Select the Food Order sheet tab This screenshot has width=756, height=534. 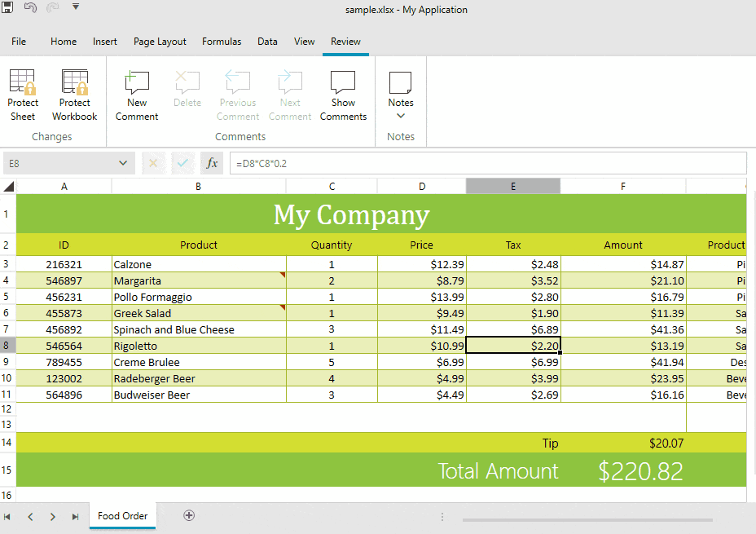click(x=123, y=516)
